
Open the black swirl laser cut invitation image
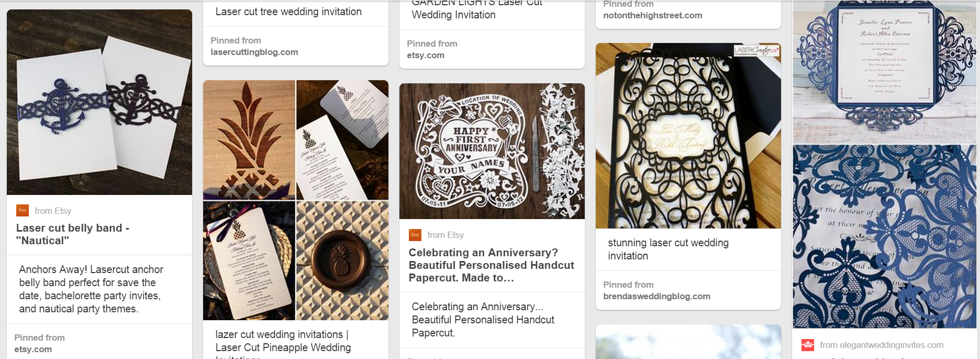688,136
